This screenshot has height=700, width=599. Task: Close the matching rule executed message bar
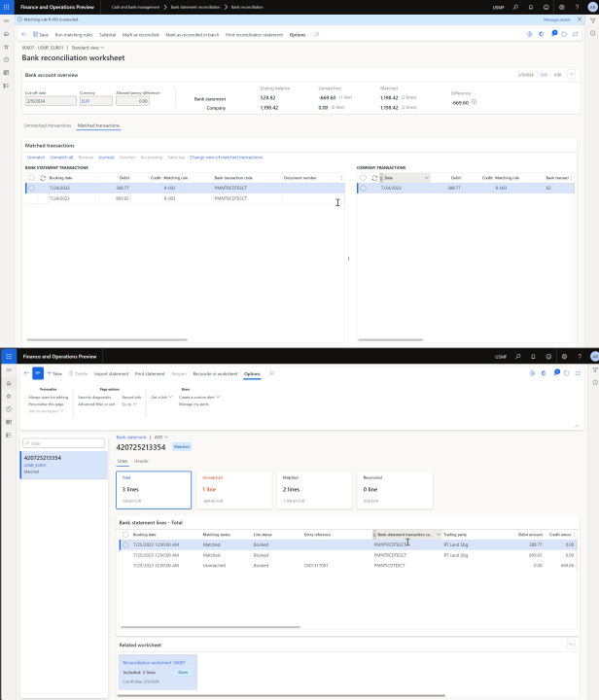click(x=580, y=19)
